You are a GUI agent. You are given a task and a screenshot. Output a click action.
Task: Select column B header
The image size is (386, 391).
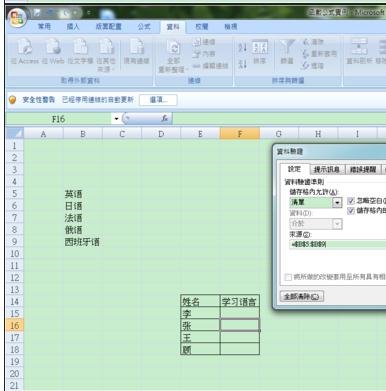[x=83, y=134]
